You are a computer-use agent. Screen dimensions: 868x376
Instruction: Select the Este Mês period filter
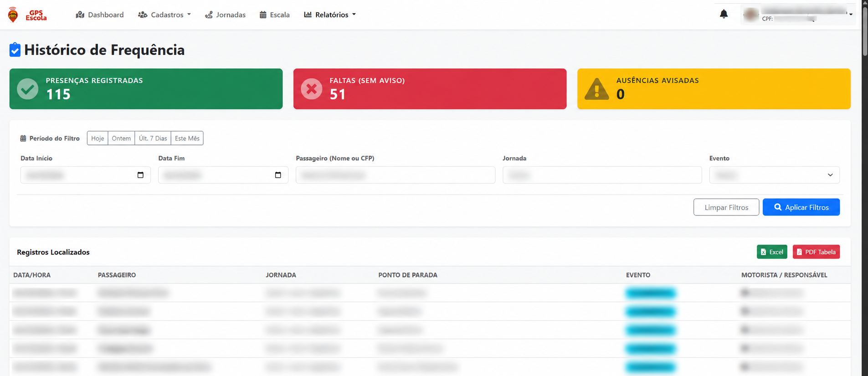click(187, 138)
